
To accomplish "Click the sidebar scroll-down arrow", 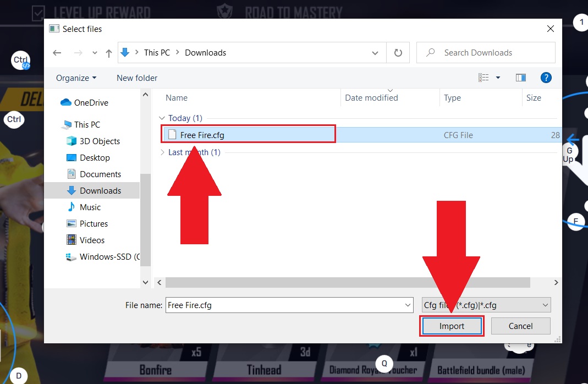I will 146,282.
